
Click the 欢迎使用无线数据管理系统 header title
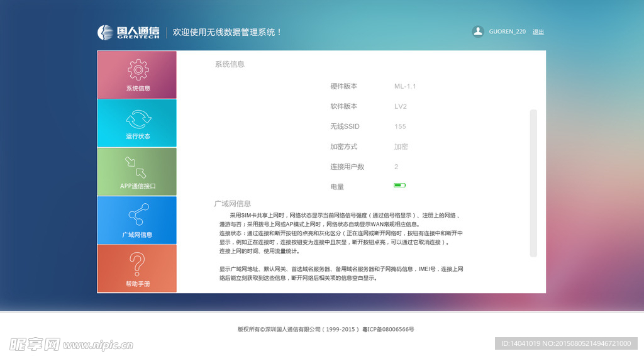(227, 32)
